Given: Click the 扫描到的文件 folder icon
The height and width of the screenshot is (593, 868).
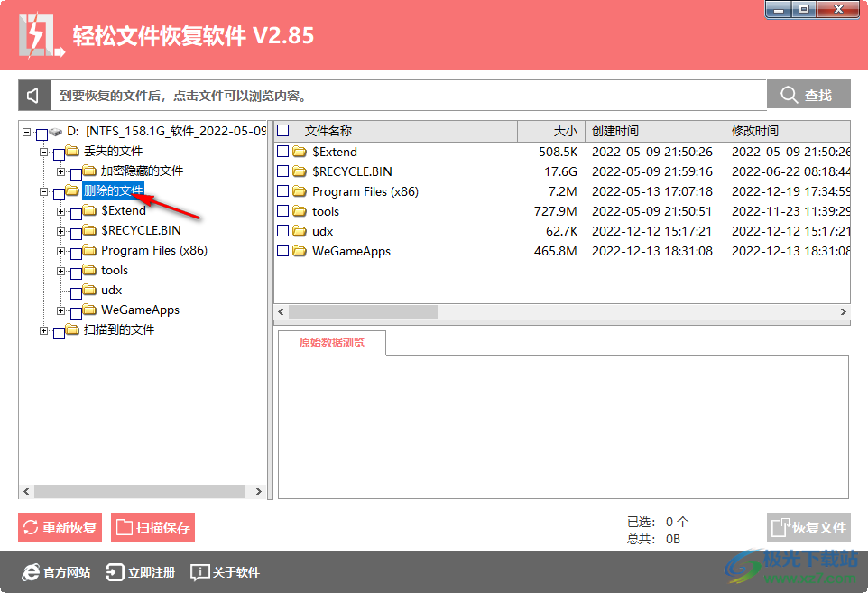Looking at the screenshot, I should point(72,329).
